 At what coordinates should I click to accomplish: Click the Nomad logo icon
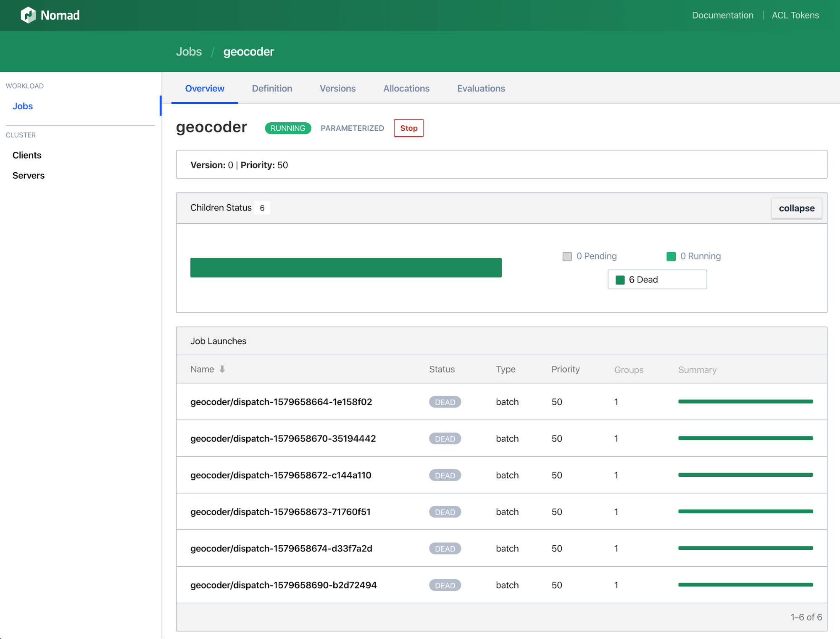[28, 15]
